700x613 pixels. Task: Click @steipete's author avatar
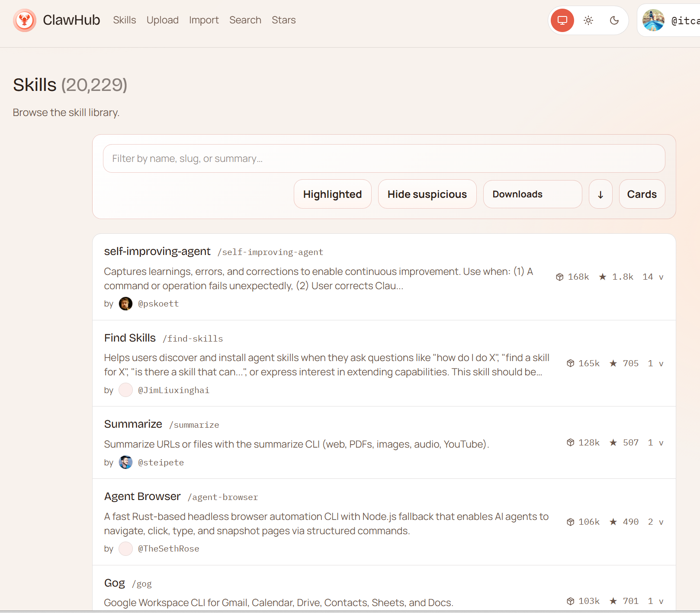tap(125, 462)
